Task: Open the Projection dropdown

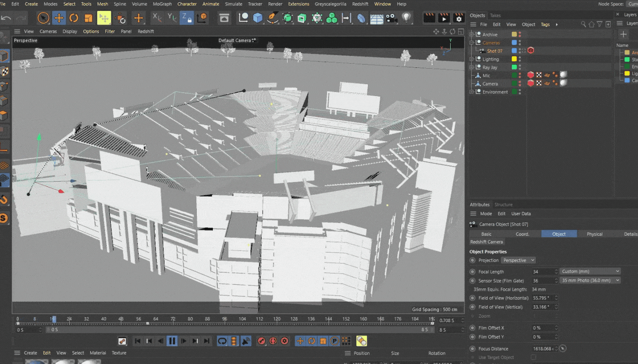Action: (518, 260)
